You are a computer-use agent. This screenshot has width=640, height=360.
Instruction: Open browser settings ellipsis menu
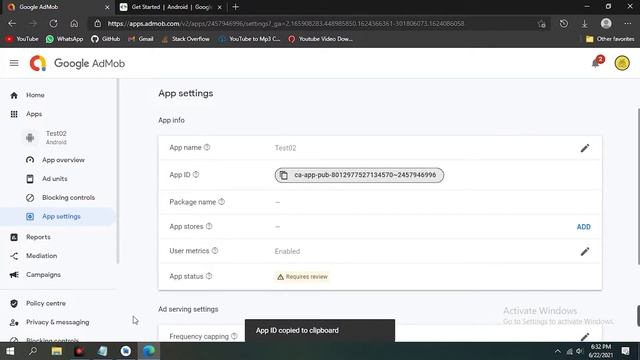[x=628, y=24]
